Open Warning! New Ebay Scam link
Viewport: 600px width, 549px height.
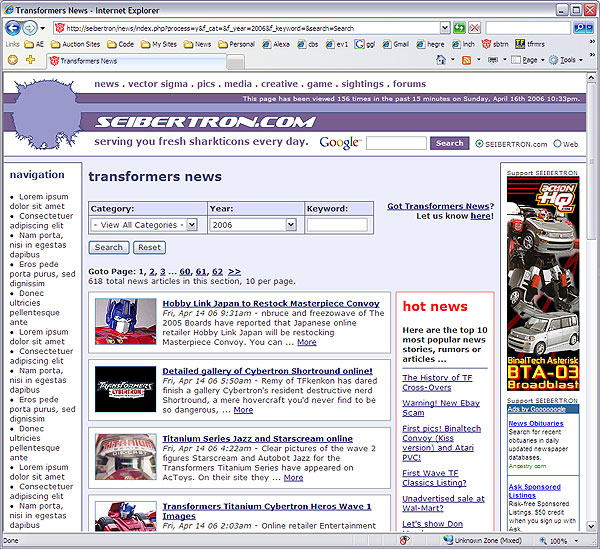[x=441, y=408]
